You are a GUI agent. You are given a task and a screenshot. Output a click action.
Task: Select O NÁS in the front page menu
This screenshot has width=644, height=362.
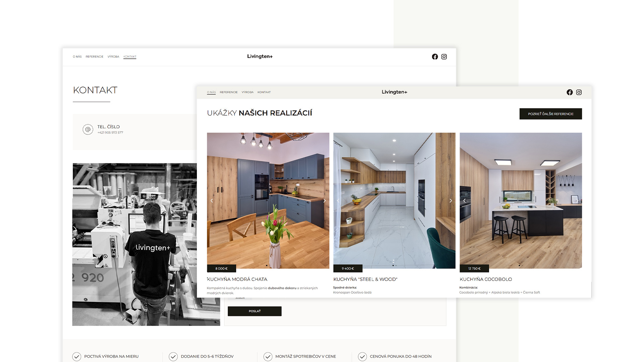coord(211,92)
